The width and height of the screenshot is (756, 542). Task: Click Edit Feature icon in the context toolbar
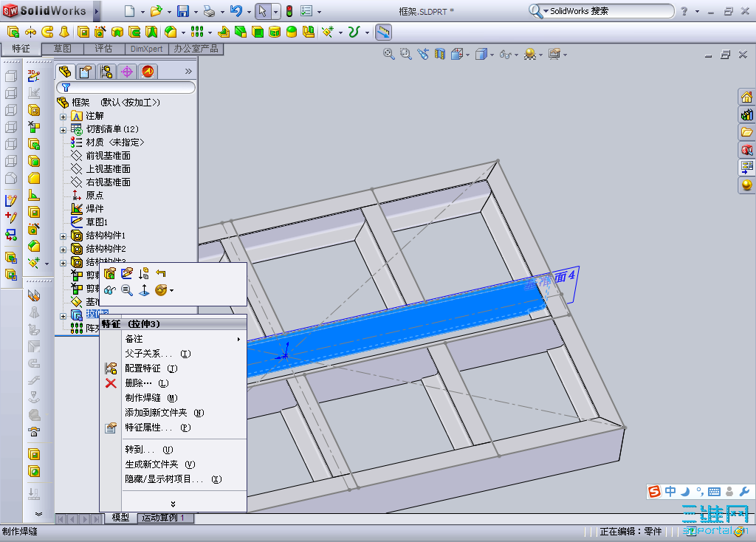[109, 273]
